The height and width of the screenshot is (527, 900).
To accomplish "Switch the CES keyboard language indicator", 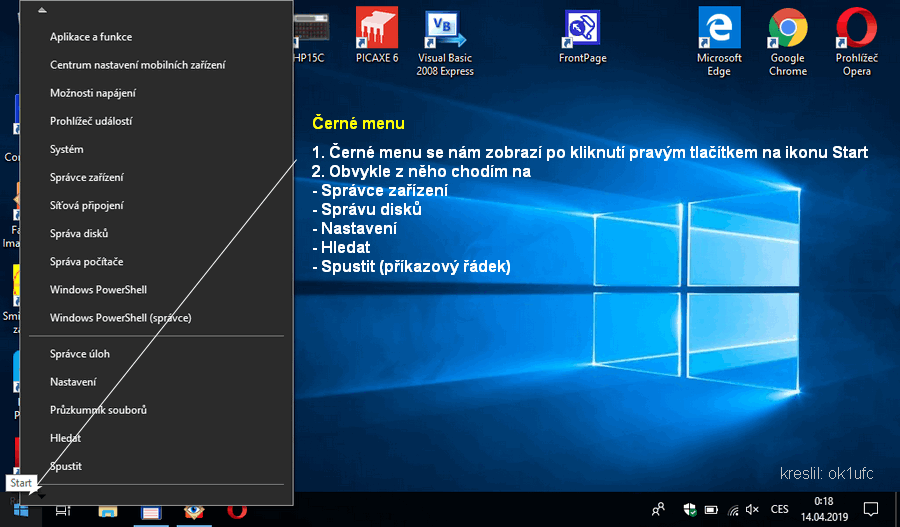I will [x=779, y=510].
